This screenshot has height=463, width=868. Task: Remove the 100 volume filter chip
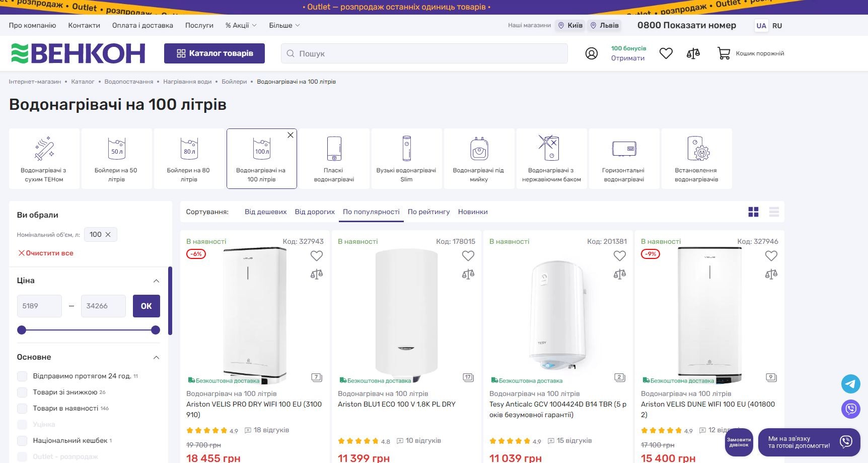tap(108, 235)
